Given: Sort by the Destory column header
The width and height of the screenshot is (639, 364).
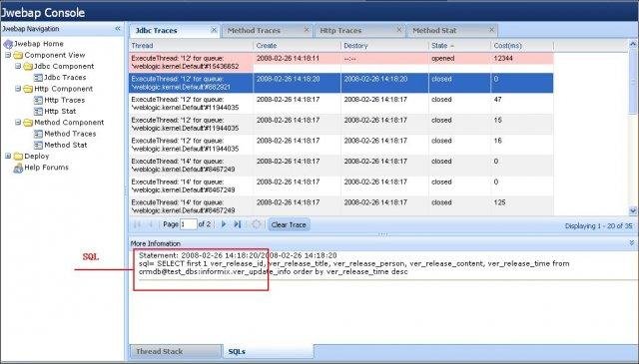Looking at the screenshot, I should pyautogui.click(x=384, y=46).
